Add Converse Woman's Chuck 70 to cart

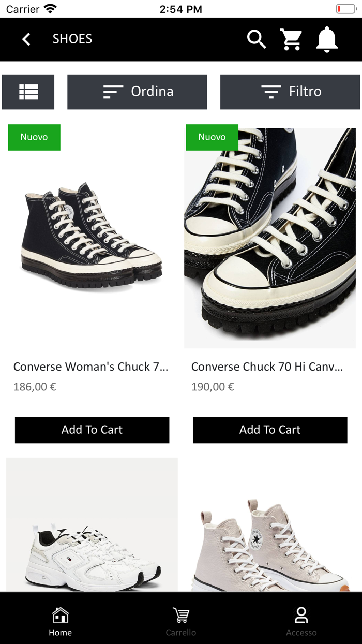92,430
